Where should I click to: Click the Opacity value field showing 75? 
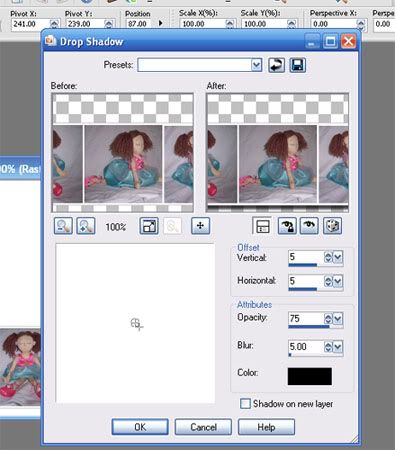[x=306, y=319]
